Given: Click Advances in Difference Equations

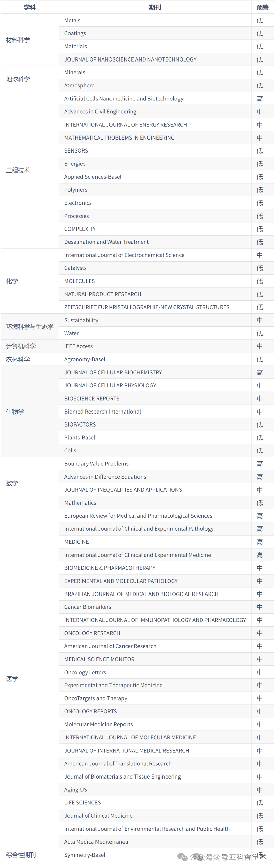Looking at the screenshot, I should point(105,477).
